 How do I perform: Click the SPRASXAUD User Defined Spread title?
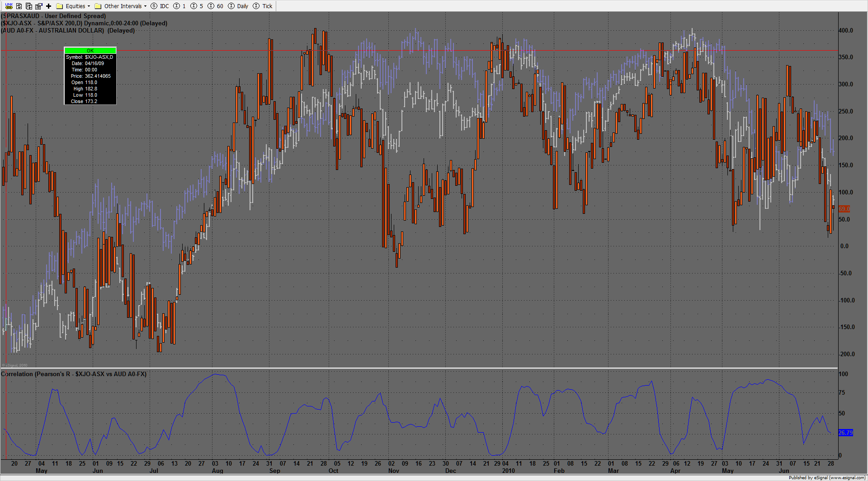(x=53, y=16)
